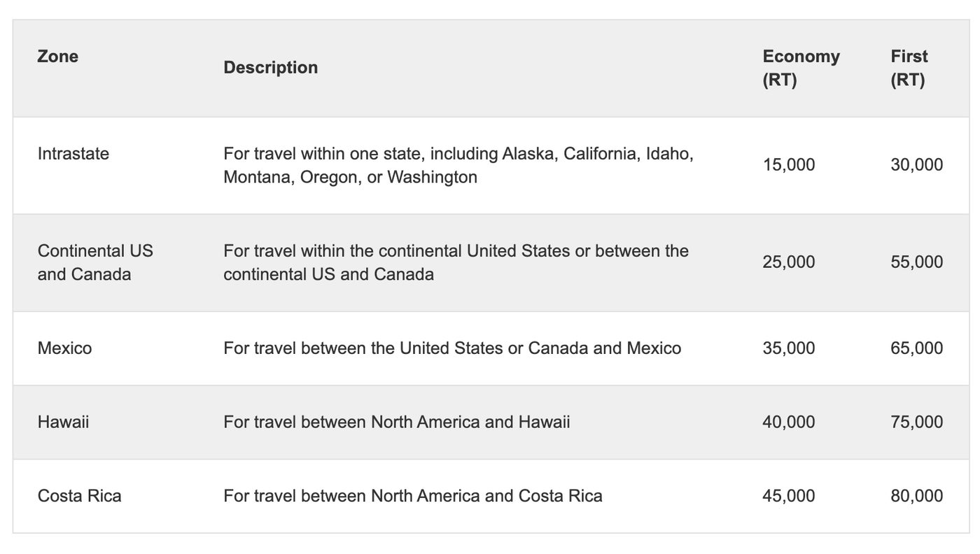Select the First (RT) column header
This screenshot has width=980, height=554.
[x=909, y=68]
